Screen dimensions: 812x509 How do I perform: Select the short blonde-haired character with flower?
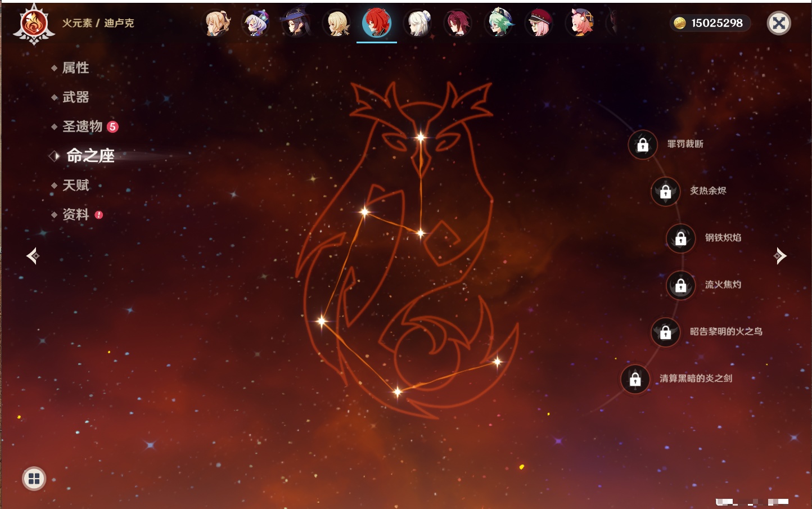(337, 23)
